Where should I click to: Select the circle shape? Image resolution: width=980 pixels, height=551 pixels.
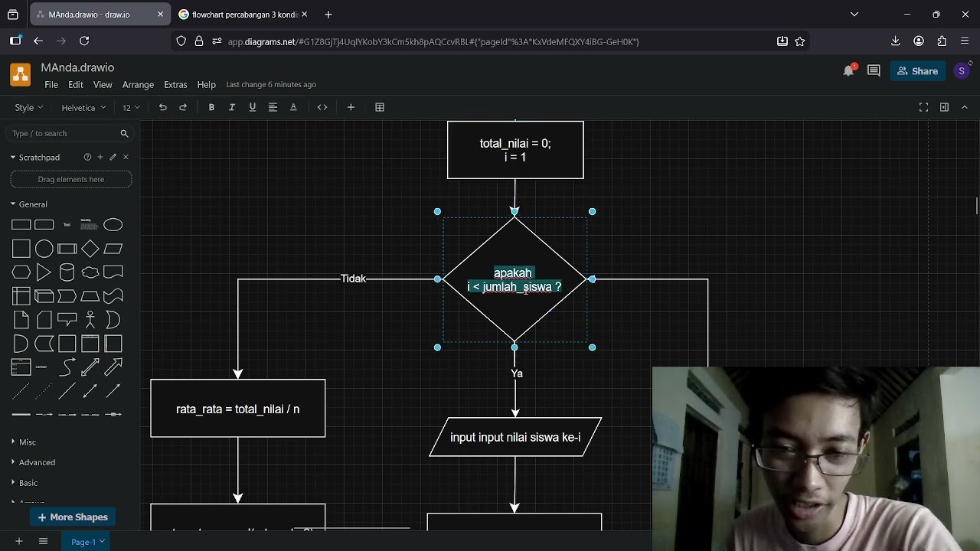[44, 249]
